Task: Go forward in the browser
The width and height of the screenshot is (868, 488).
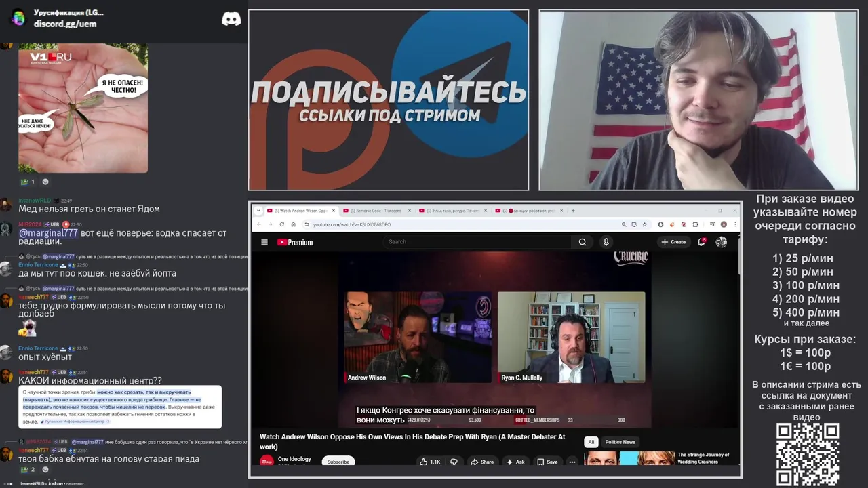Action: click(x=270, y=224)
